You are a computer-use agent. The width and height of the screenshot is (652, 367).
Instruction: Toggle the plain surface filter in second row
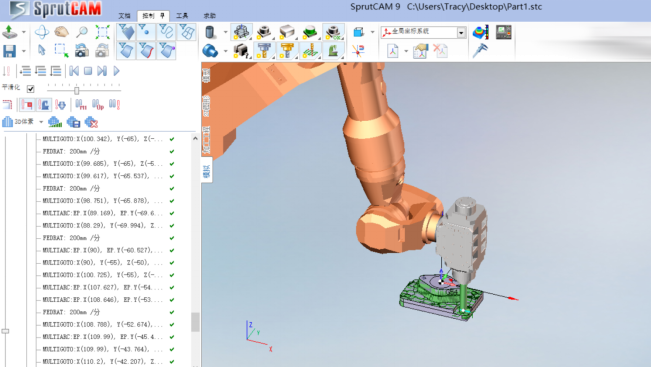pyautogui.click(x=126, y=51)
